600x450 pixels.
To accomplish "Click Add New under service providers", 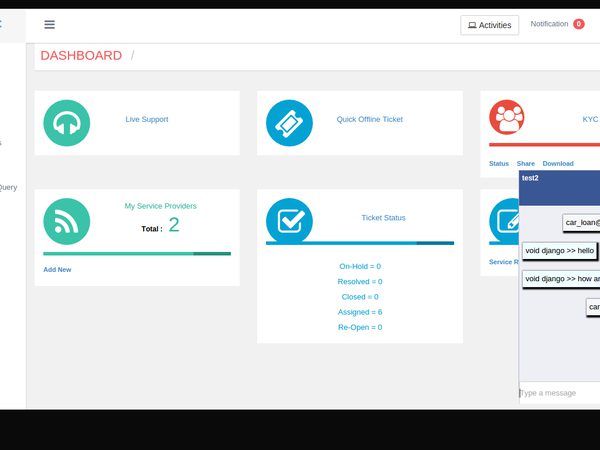I will coord(57,269).
